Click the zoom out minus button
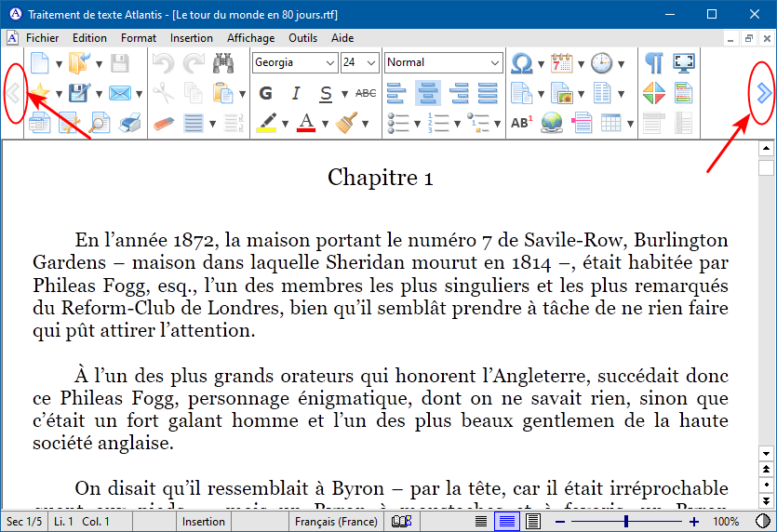This screenshot has width=777, height=532. 560,522
